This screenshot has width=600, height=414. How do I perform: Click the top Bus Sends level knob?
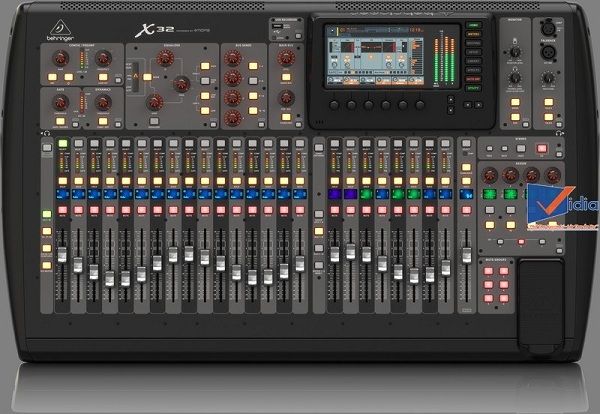[x=233, y=58]
